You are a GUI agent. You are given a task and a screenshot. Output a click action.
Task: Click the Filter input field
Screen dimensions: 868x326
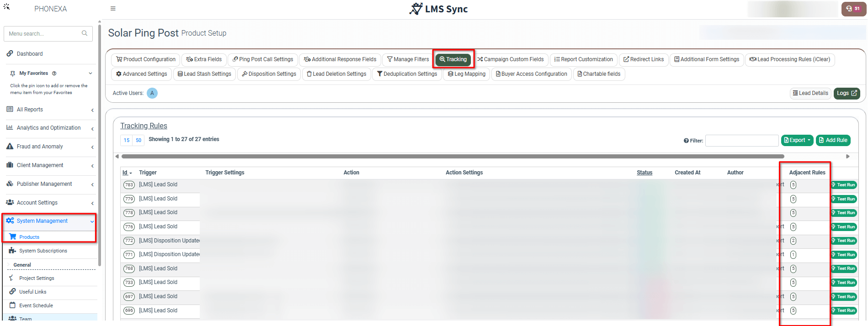(741, 141)
